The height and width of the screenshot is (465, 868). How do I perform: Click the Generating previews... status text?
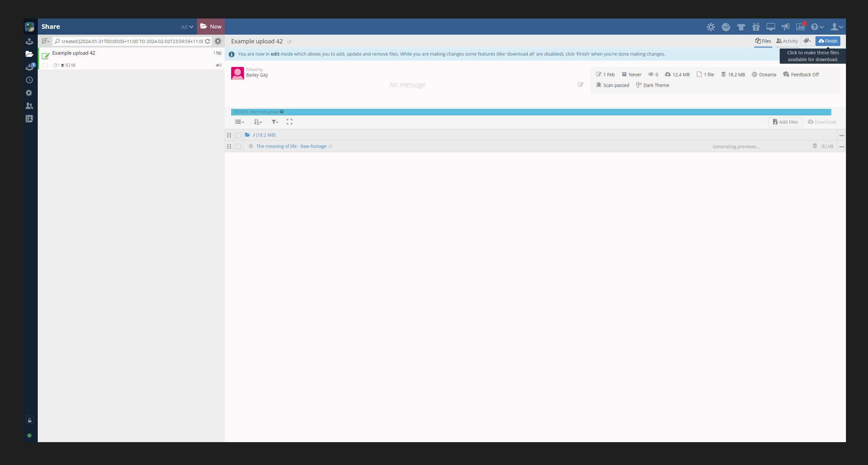click(x=736, y=147)
